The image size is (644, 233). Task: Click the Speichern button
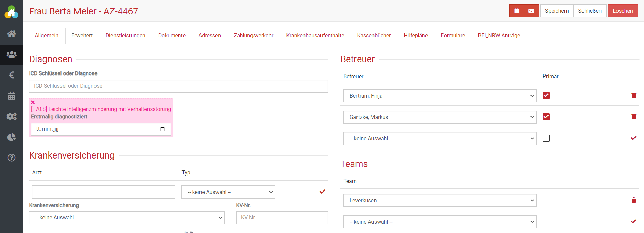(557, 11)
